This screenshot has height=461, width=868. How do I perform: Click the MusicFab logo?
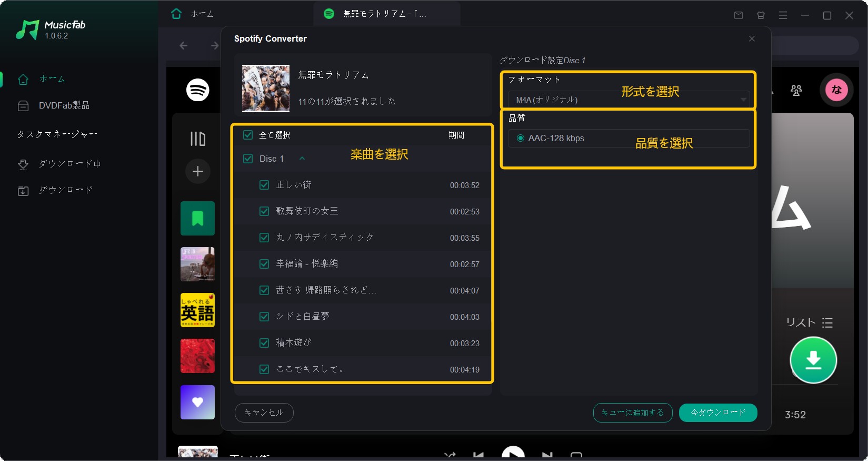[x=51, y=30]
